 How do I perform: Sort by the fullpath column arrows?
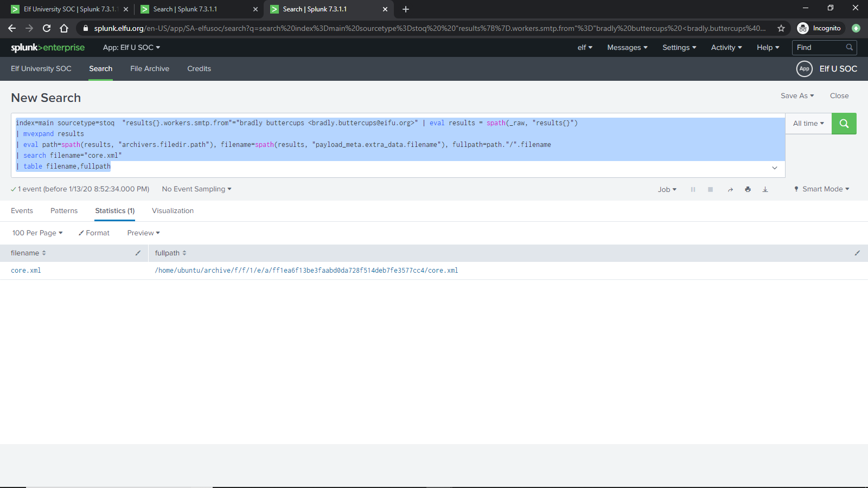click(x=184, y=253)
